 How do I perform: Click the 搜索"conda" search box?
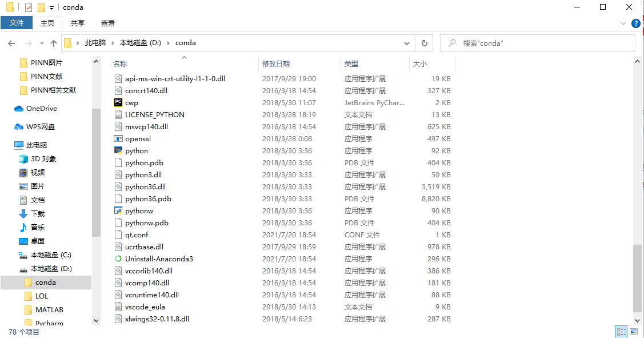point(538,43)
